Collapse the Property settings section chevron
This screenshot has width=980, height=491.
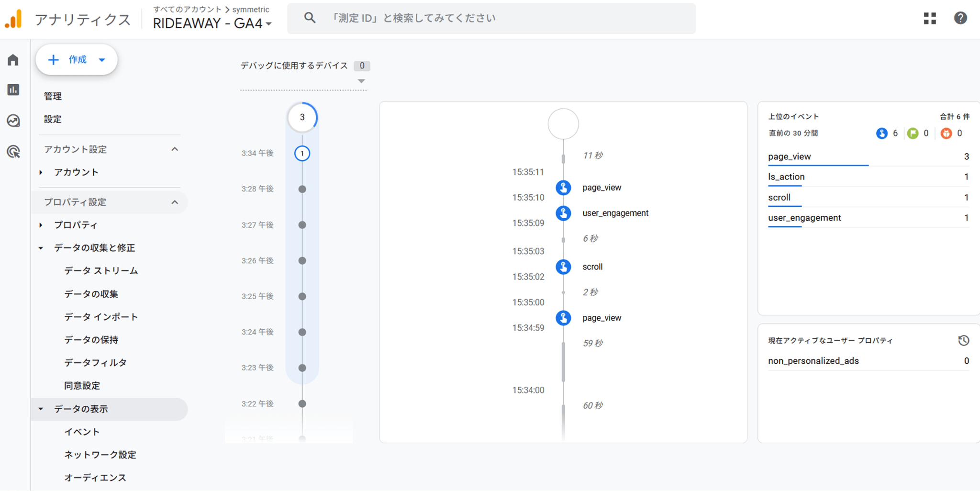tap(175, 202)
